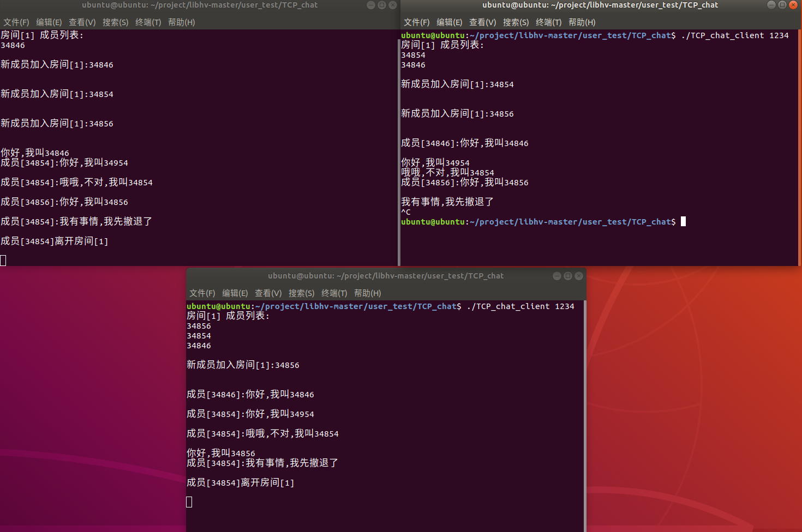
Task: Click "成员[34854]:你好,我叫34954" in bottom terminal
Action: point(250,414)
